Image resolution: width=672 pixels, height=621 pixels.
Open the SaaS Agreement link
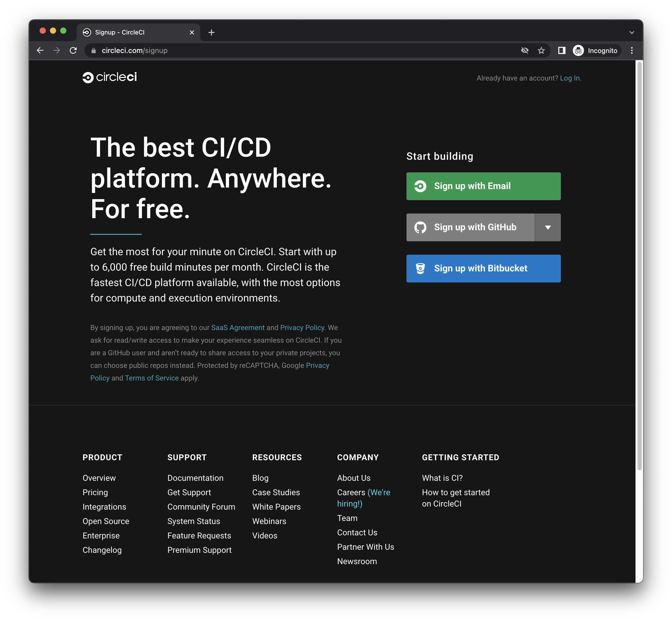(237, 327)
